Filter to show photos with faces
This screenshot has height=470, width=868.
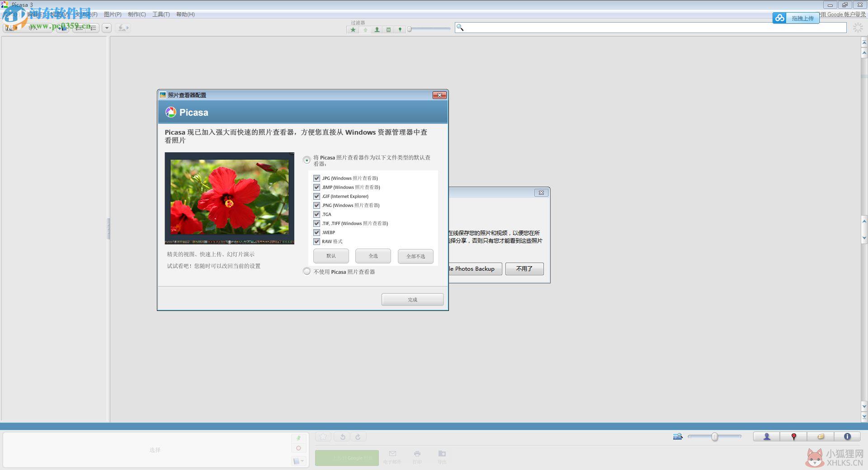(x=377, y=30)
